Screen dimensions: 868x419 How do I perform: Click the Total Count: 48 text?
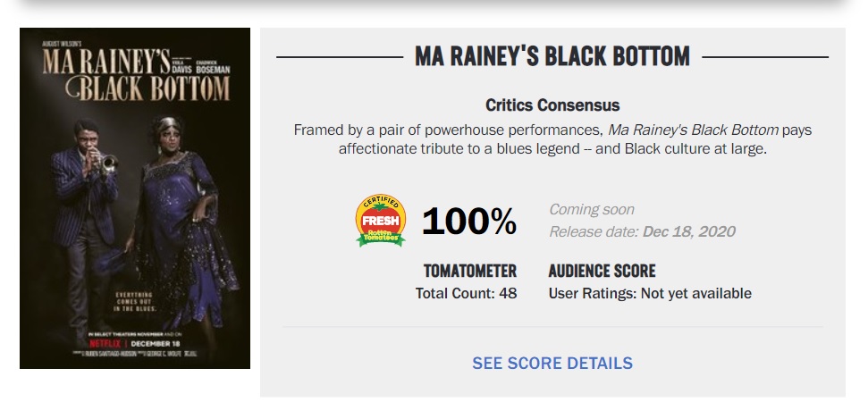(466, 293)
